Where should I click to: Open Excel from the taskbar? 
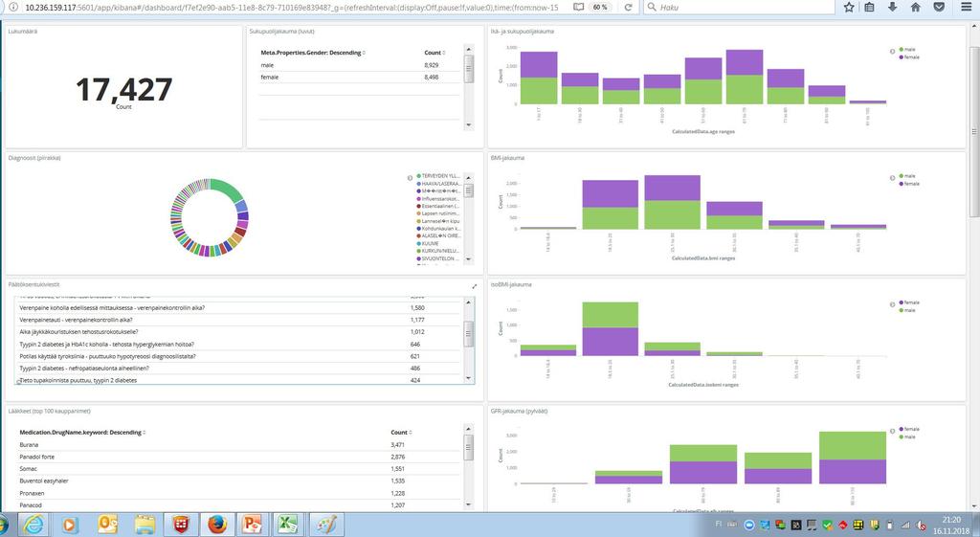[x=290, y=525]
